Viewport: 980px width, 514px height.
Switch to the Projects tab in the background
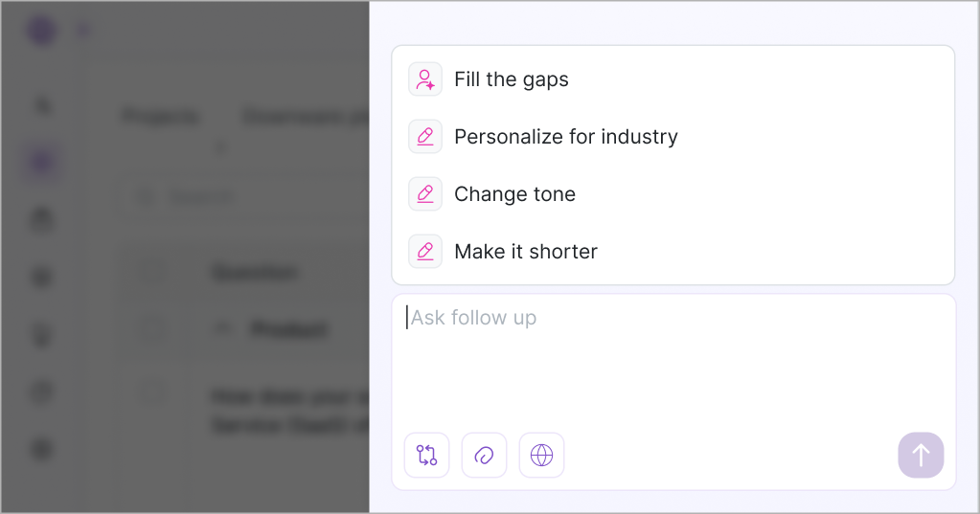coord(161,116)
